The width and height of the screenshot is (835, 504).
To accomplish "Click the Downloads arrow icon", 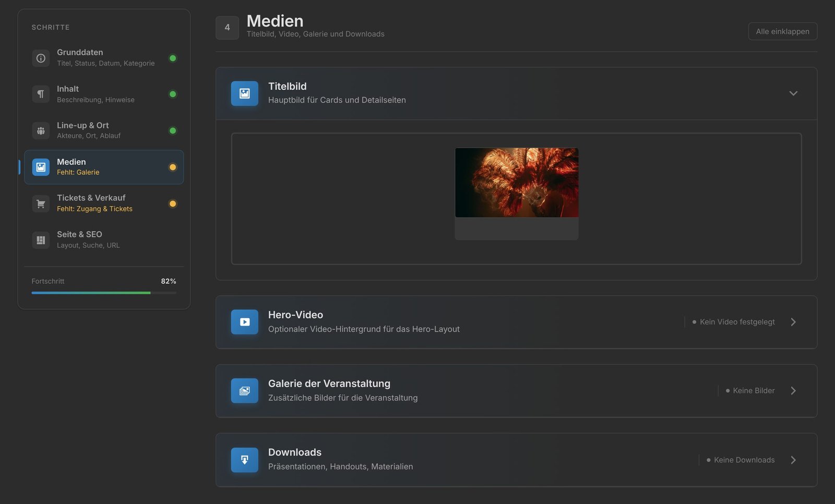I will click(245, 460).
